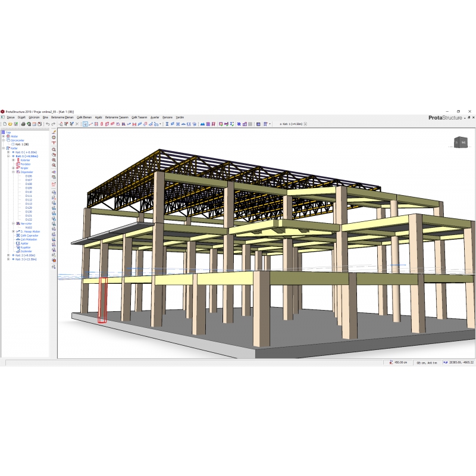Click the red T text tool icon

click(54, 143)
